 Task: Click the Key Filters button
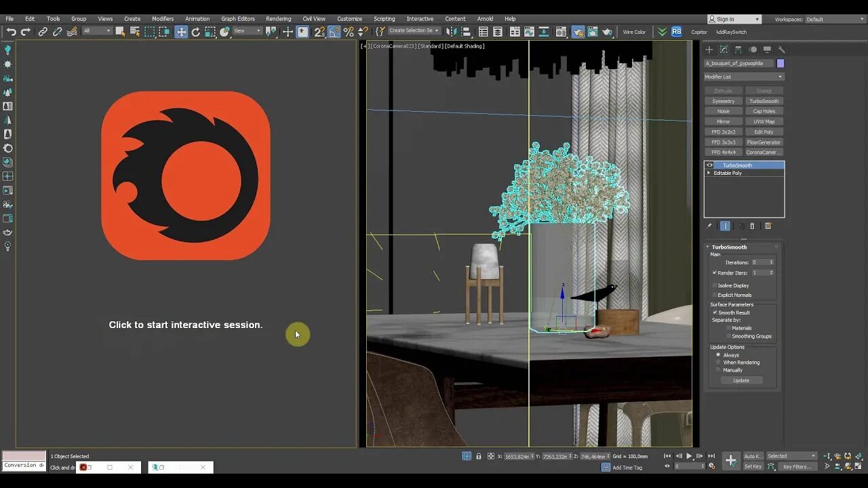pyautogui.click(x=797, y=466)
